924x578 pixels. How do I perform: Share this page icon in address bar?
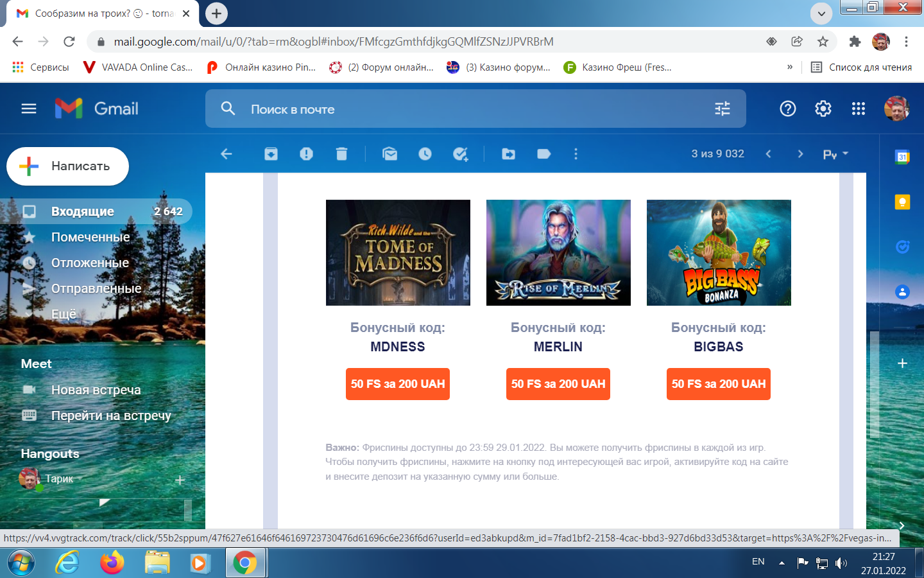(x=797, y=42)
